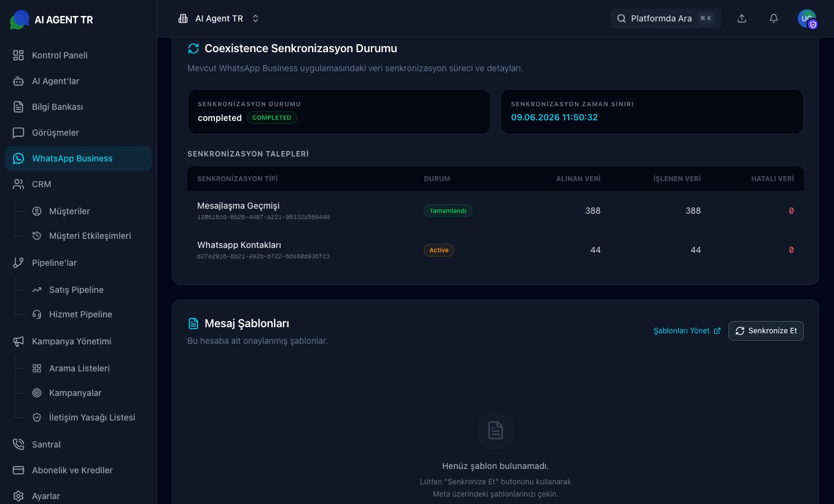This screenshot has height=504, width=834.
Task: Click the Bilgi Bankası document icon
Action: (x=18, y=107)
